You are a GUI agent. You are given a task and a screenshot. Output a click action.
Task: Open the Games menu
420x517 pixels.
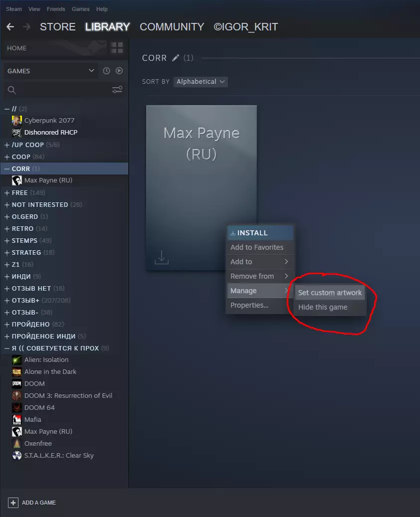tap(80, 9)
